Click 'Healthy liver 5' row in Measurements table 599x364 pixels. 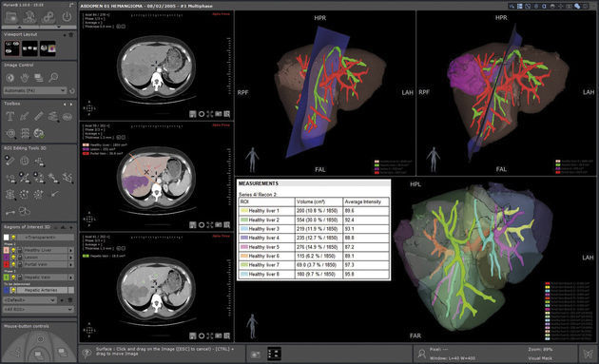313,247
